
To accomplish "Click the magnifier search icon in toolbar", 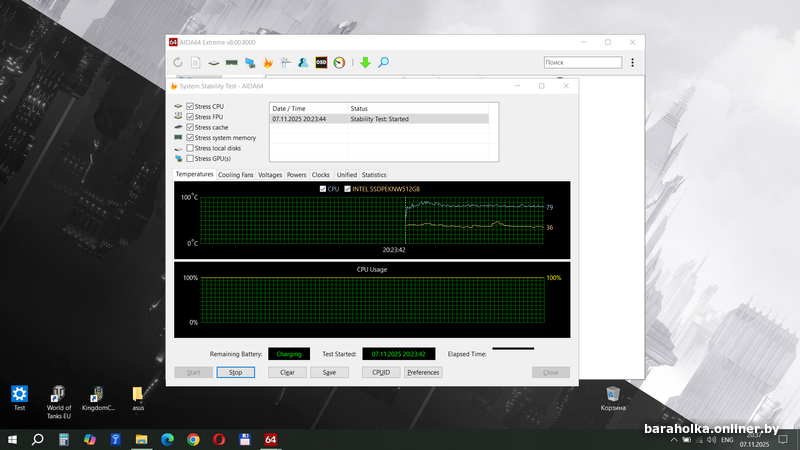I will 383,62.
